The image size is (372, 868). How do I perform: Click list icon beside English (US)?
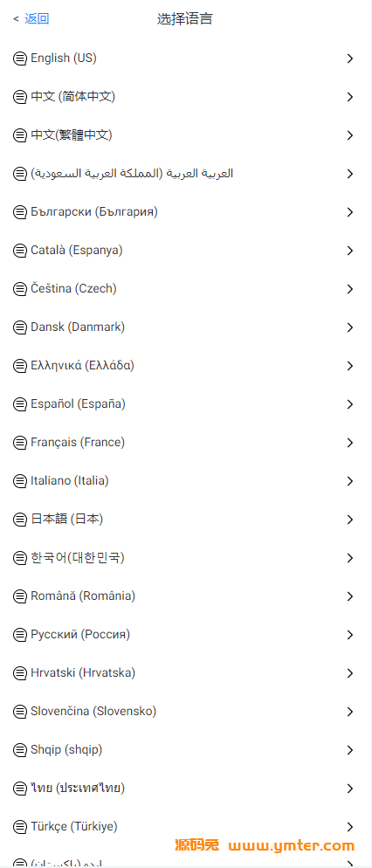click(x=20, y=59)
